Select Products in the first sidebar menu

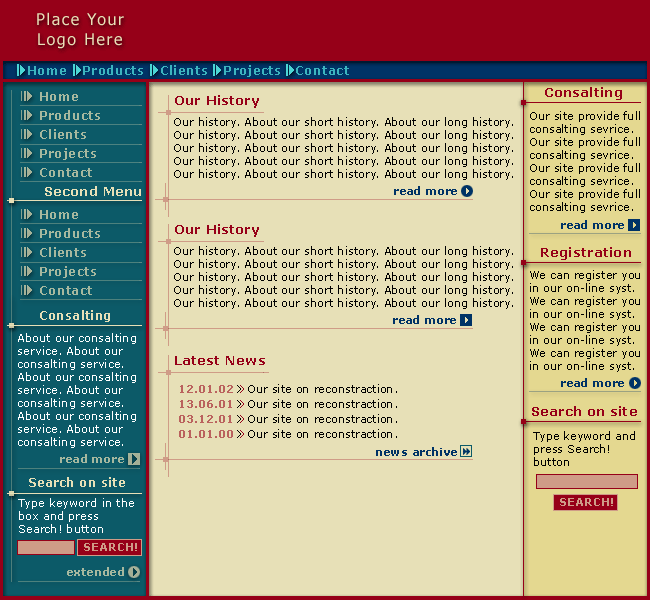pyautogui.click(x=70, y=116)
